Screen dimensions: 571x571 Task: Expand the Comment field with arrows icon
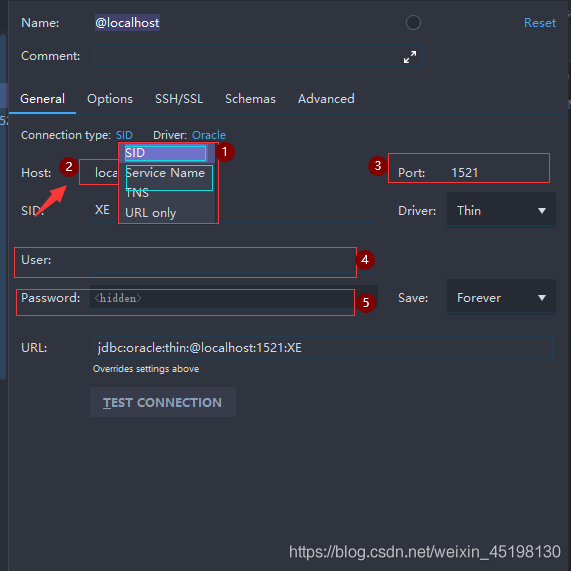click(x=410, y=57)
